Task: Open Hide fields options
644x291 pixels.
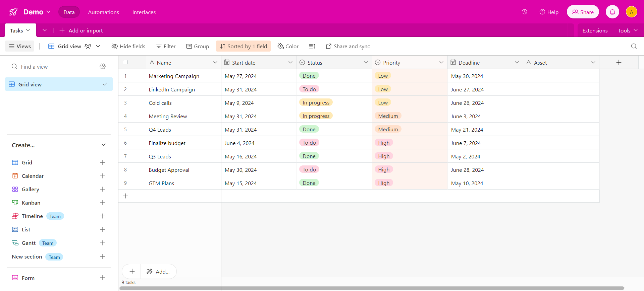Action: 128,46
